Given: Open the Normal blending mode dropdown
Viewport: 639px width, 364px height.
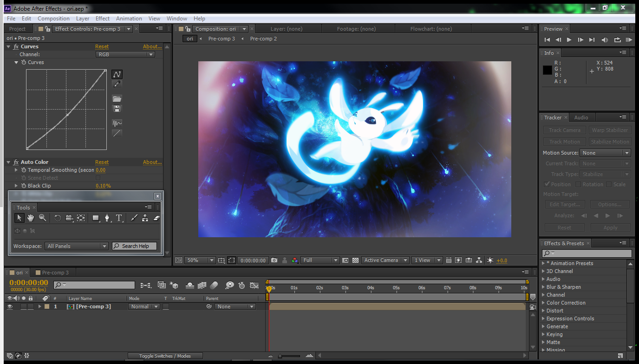Looking at the screenshot, I should pos(144,306).
